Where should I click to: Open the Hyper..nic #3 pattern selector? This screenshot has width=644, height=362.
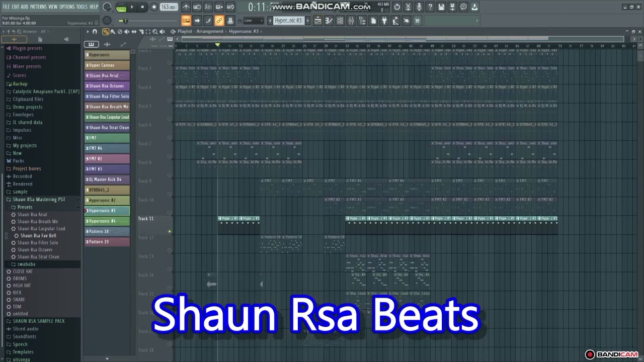(x=289, y=21)
